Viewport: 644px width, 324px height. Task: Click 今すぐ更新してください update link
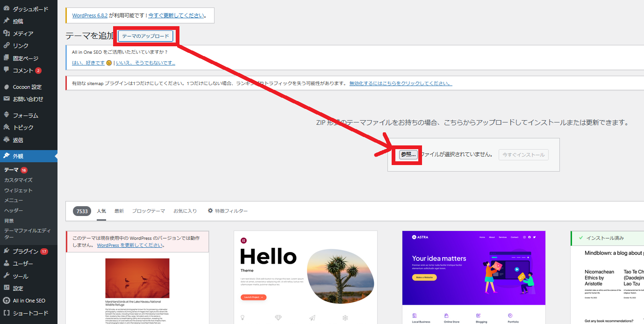[176, 15]
